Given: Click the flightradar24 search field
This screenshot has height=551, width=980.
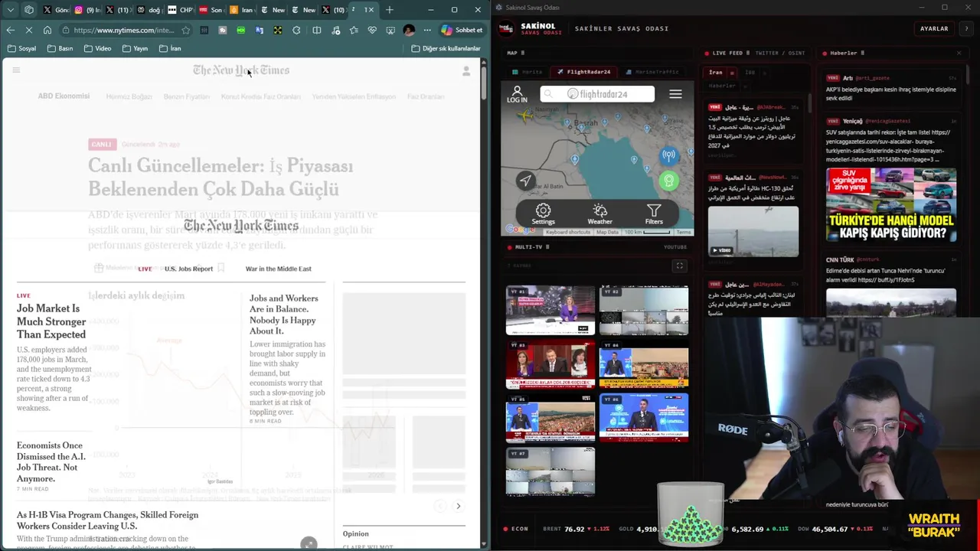Looking at the screenshot, I should [x=597, y=94].
